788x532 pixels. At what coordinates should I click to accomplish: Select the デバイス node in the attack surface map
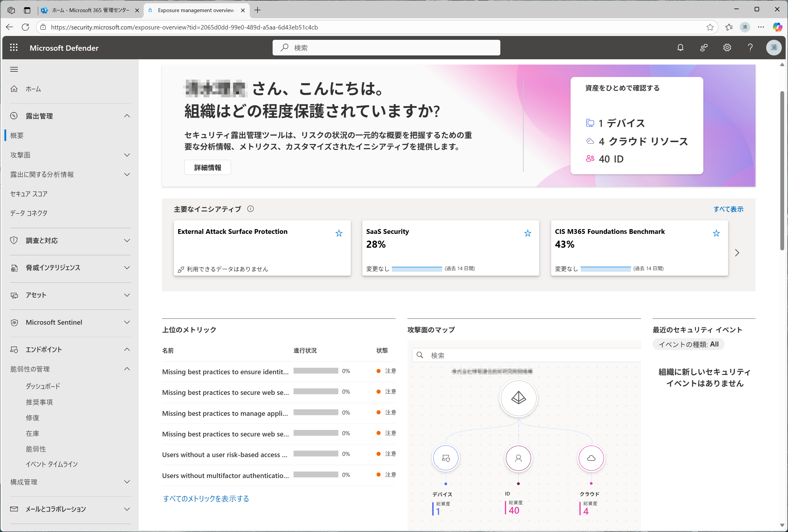[x=445, y=458]
